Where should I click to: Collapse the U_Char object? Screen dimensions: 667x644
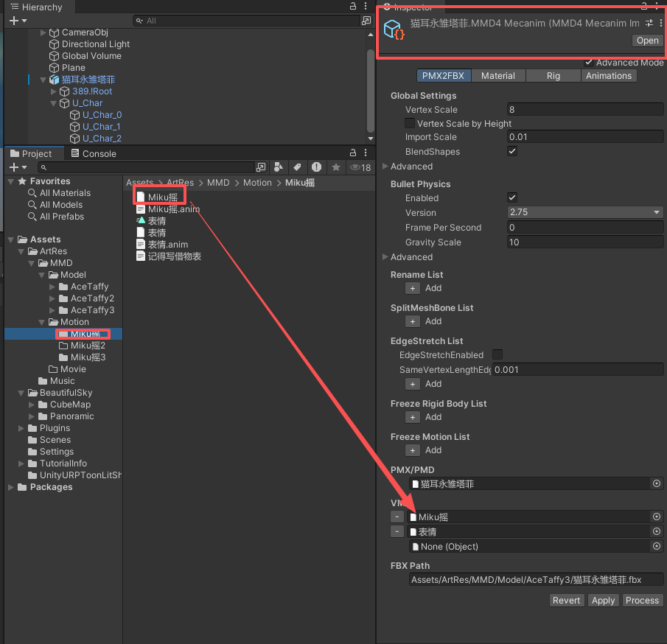tap(54, 103)
